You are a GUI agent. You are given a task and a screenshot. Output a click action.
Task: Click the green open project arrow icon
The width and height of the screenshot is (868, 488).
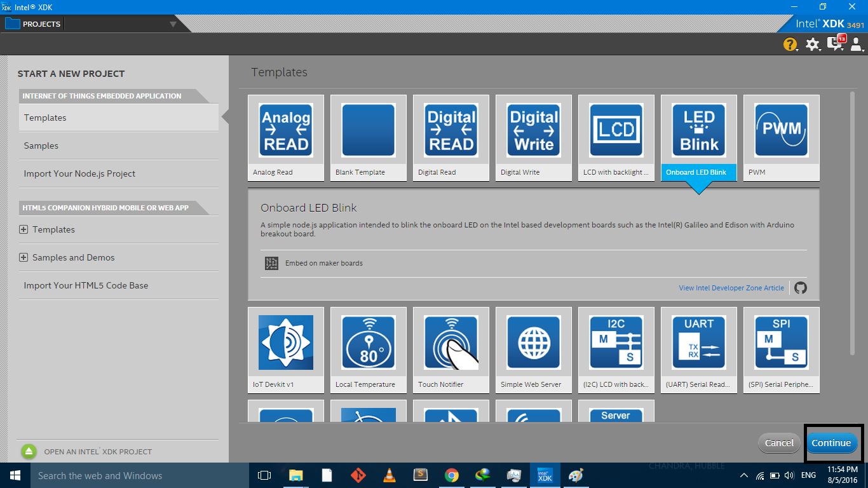[29, 452]
